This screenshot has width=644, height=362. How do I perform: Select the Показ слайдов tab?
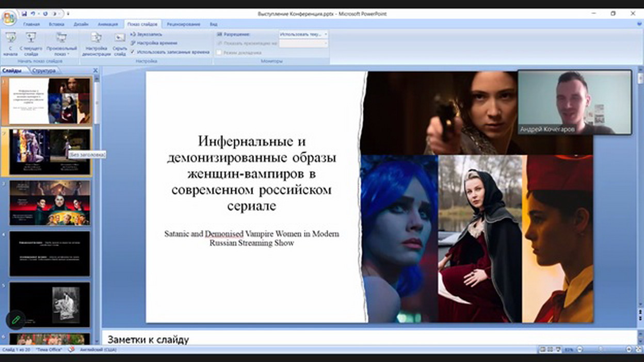click(142, 24)
